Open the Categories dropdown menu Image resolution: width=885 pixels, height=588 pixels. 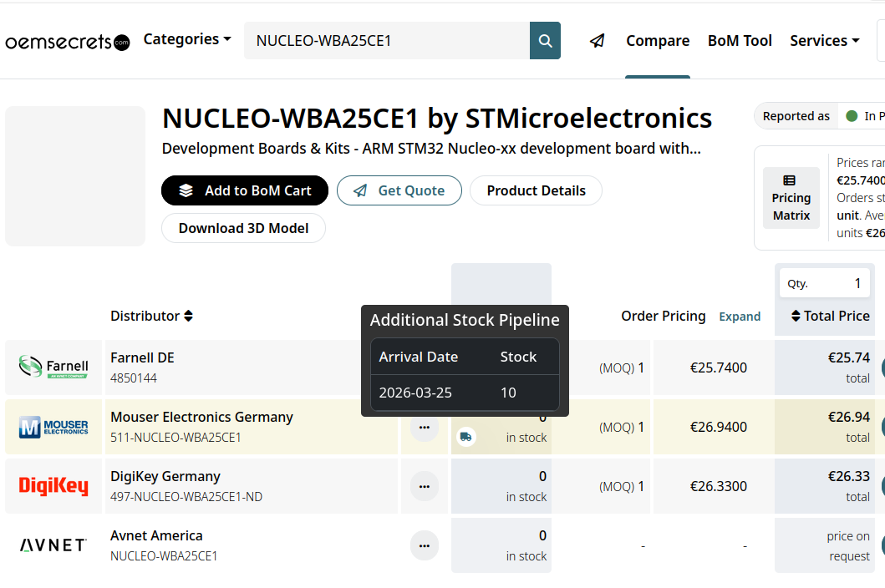186,39
